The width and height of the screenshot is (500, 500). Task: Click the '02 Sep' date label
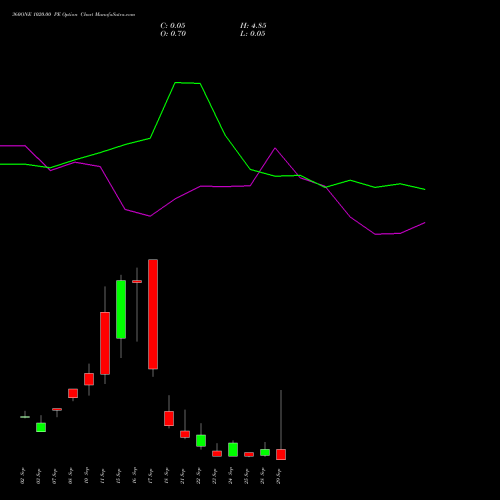tap(23, 476)
